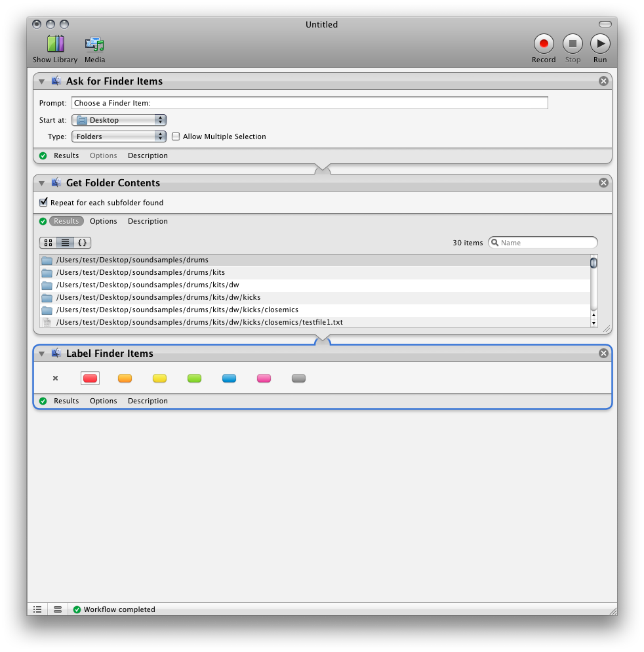Click the Workflow completed status text
The width and height of the screenshot is (644, 652).
pos(119,609)
